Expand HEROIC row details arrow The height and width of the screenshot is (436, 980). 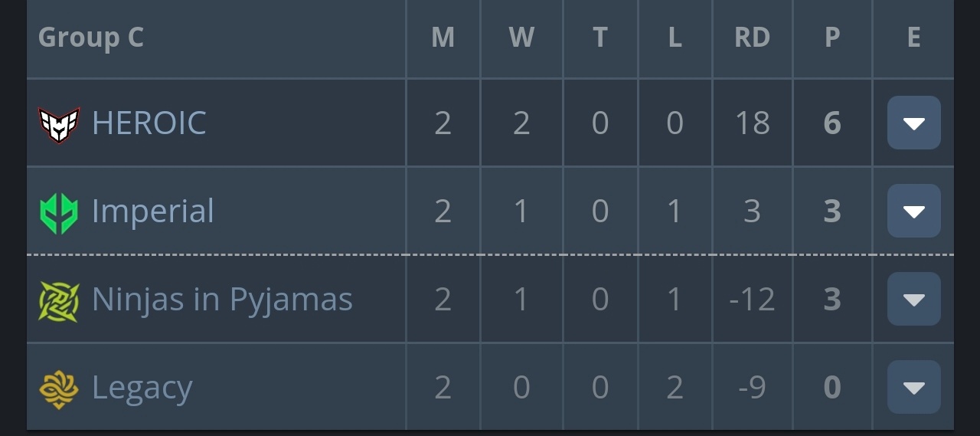point(913,123)
